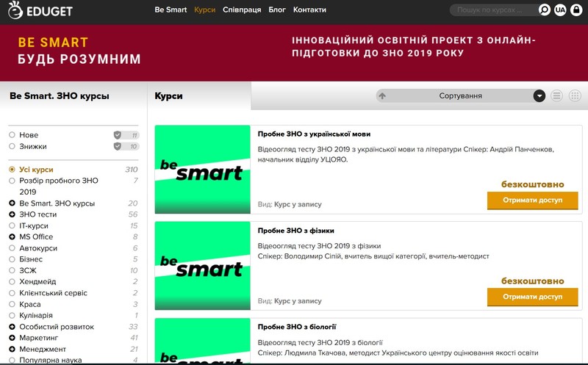The height and width of the screenshot is (365, 588).
Task: Expand the ЗНО тести category
Action: 12,214
